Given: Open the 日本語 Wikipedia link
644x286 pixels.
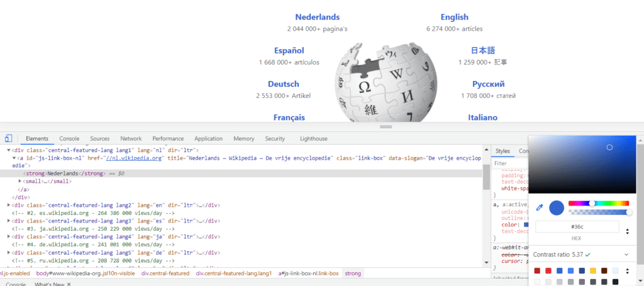Looking at the screenshot, I should point(483,50).
